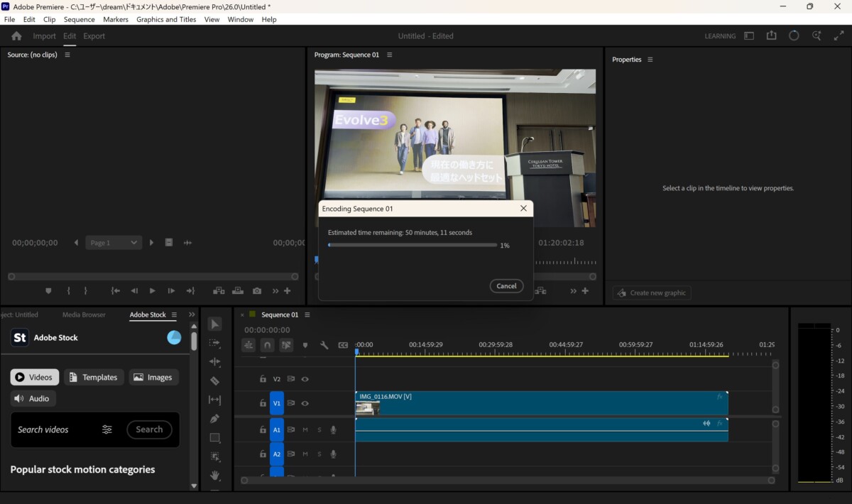Click the Track Select Forward tool
Screen dimensions: 852x504
point(215,343)
